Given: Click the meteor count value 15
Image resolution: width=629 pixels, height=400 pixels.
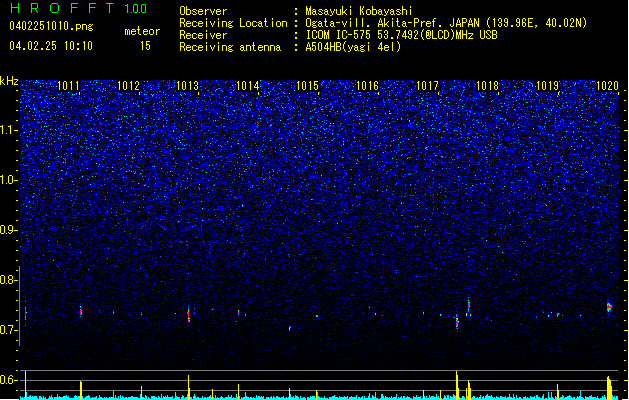Looking at the screenshot, I should click(145, 46).
